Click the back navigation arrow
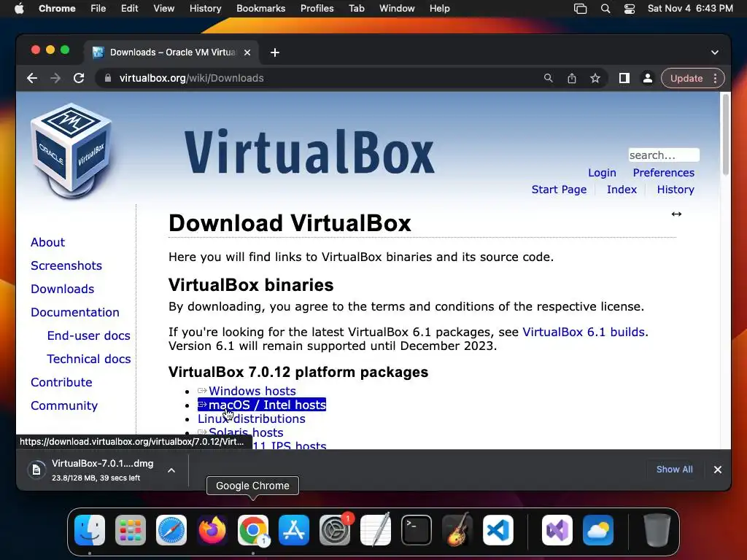The image size is (747, 560). [x=32, y=78]
